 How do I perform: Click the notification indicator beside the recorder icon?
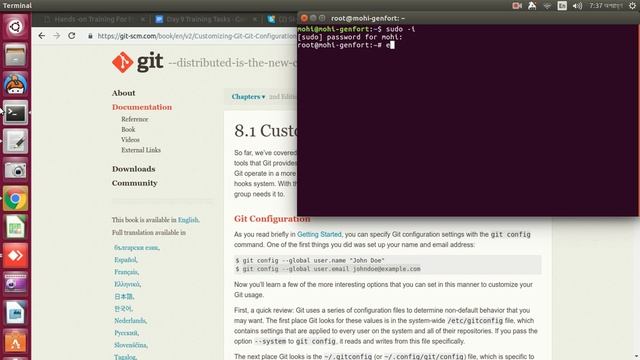(532, 5)
